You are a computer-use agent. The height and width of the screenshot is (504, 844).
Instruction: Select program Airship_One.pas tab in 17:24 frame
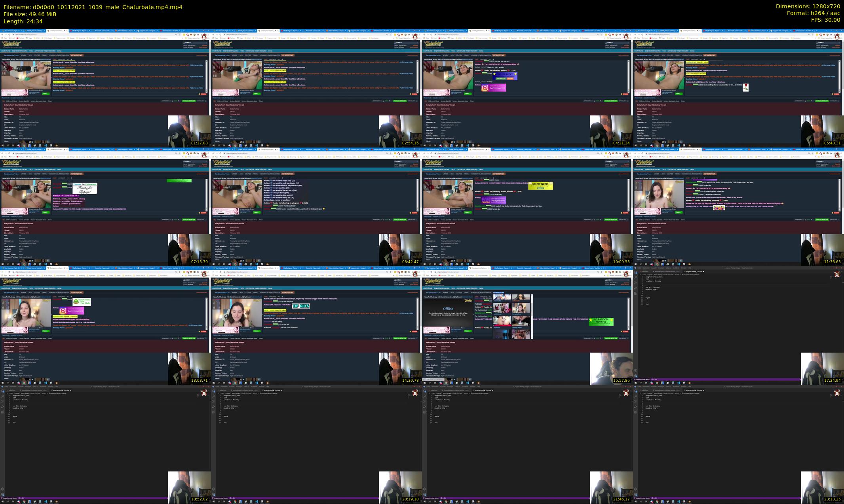click(x=694, y=271)
